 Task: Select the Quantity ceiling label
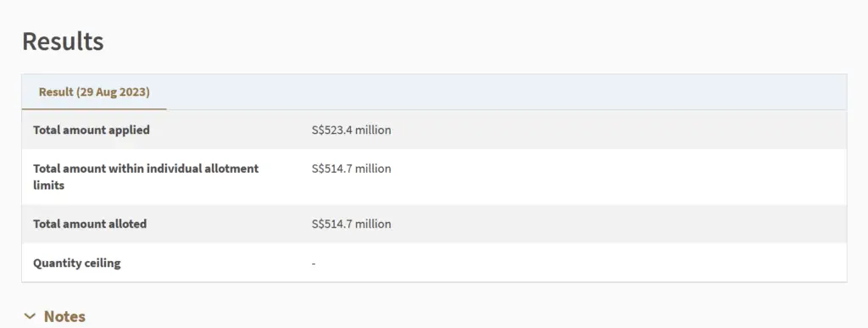[x=77, y=263]
